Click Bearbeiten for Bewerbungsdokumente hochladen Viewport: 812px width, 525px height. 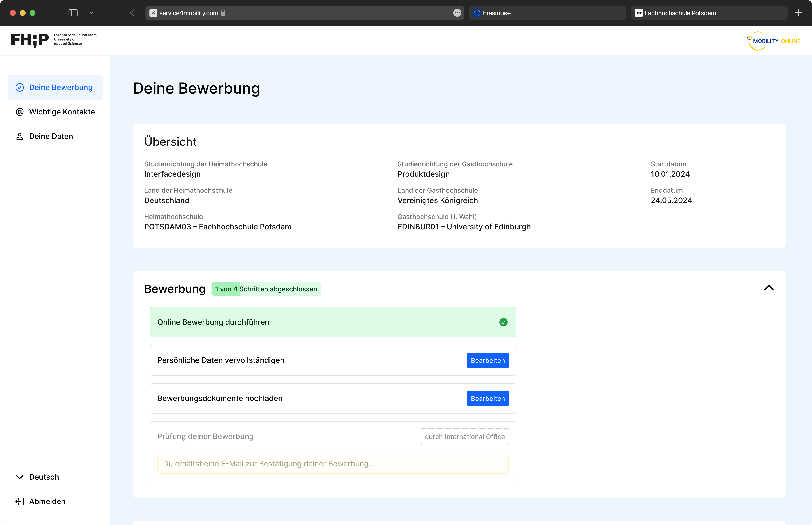tap(487, 398)
